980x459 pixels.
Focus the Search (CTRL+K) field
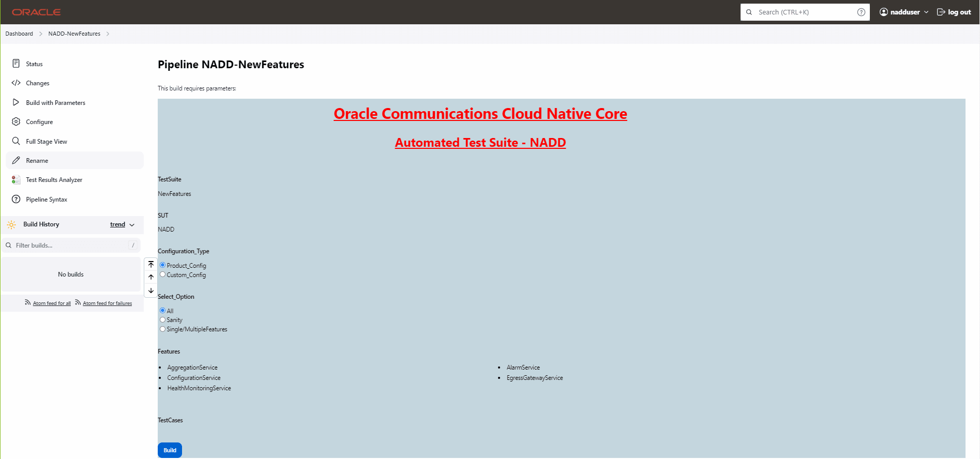tap(805, 12)
